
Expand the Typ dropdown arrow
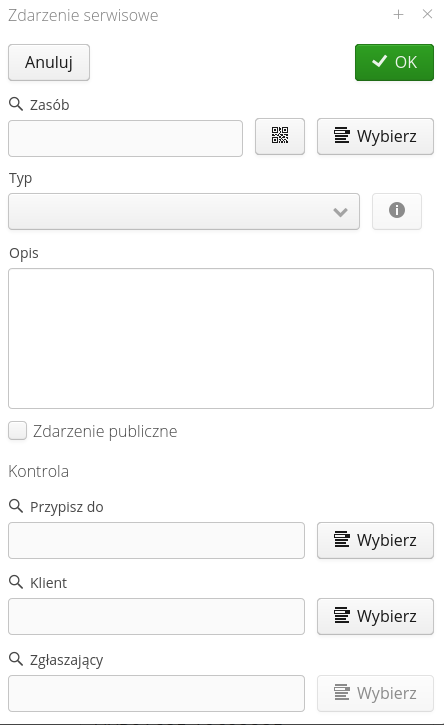(340, 212)
